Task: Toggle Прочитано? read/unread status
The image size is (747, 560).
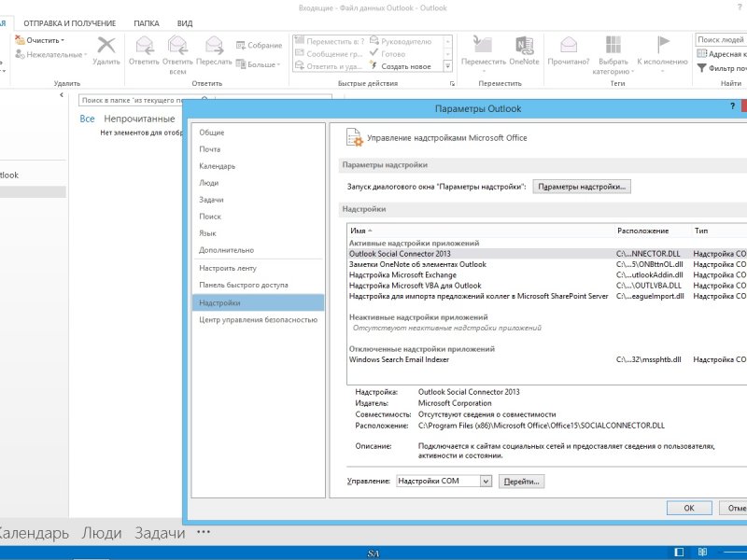Action: coord(569,50)
